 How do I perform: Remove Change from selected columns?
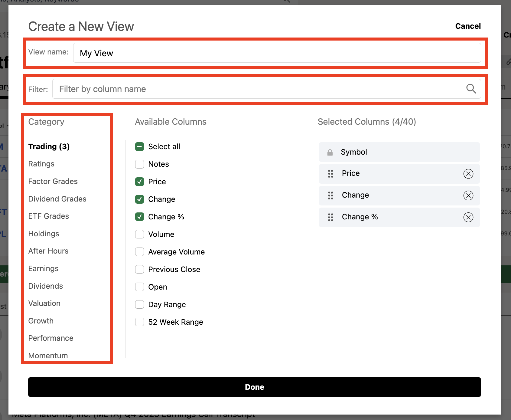468,195
